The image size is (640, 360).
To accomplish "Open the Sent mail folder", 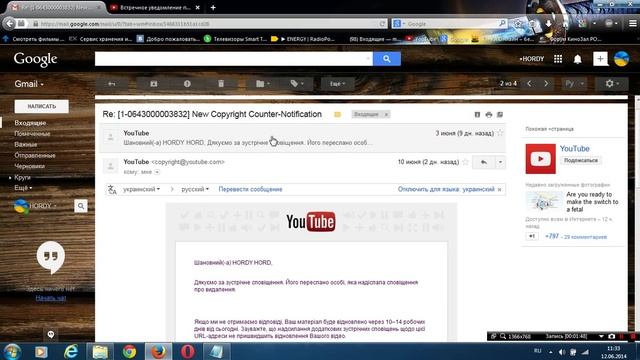I will [x=35, y=156].
